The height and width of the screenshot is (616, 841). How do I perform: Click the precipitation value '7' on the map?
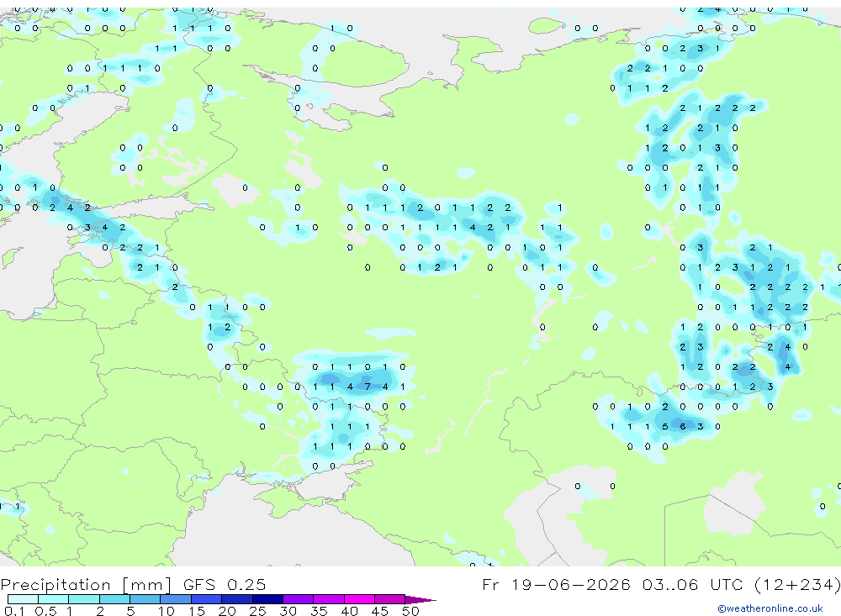[x=368, y=387]
